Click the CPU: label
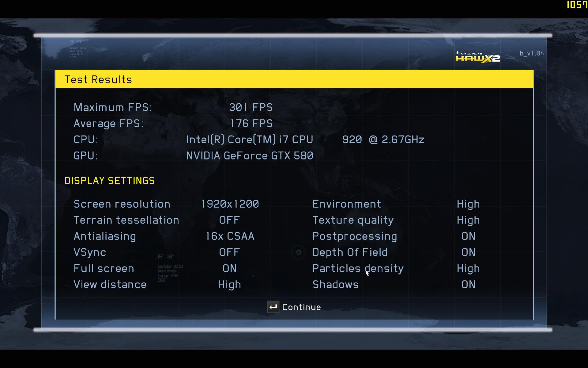Viewport: 588px width, 368px height. coord(86,140)
